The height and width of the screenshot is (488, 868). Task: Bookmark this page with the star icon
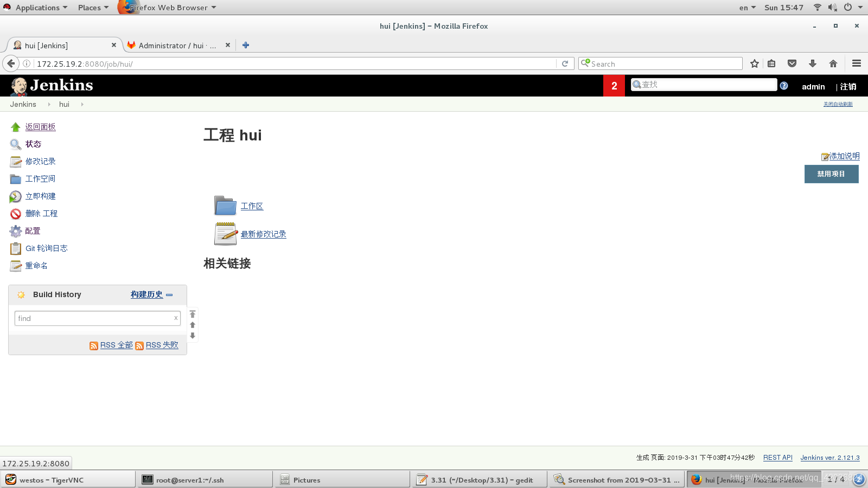(754, 63)
